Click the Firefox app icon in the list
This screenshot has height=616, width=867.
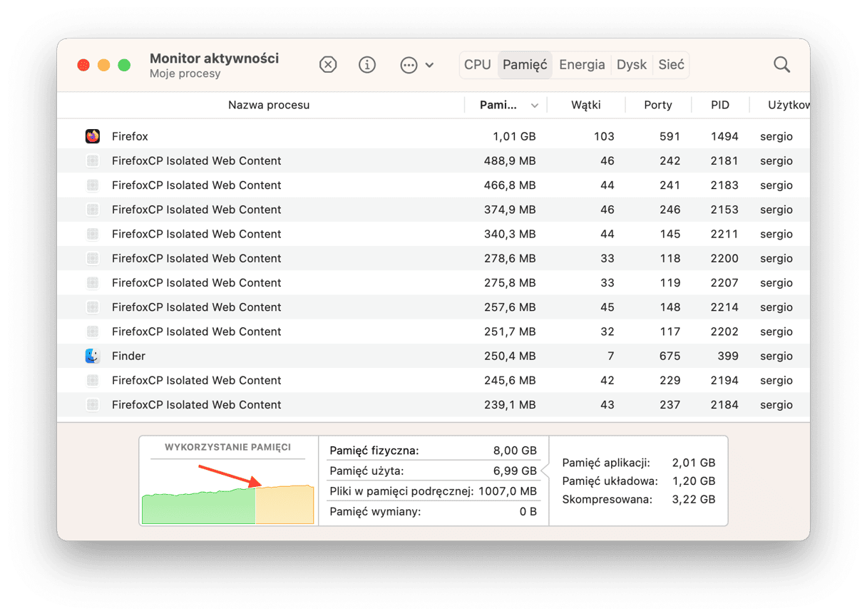tap(92, 136)
